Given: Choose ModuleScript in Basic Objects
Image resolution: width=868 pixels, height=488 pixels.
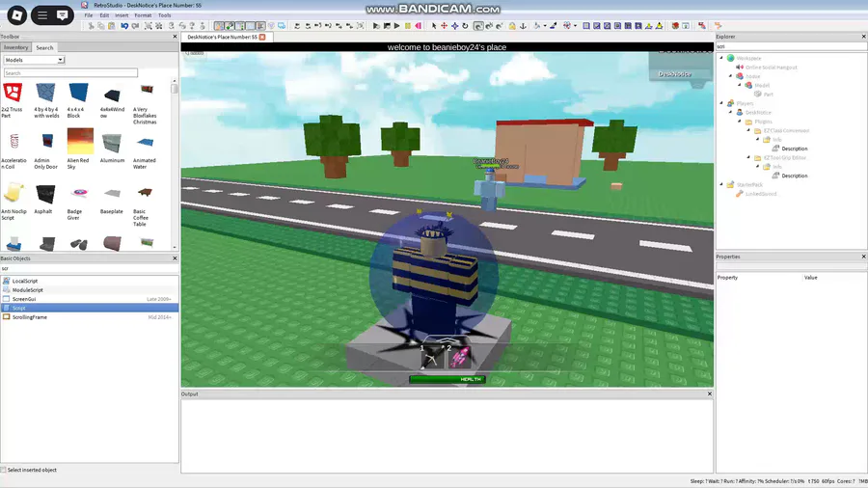Looking at the screenshot, I should coord(28,290).
